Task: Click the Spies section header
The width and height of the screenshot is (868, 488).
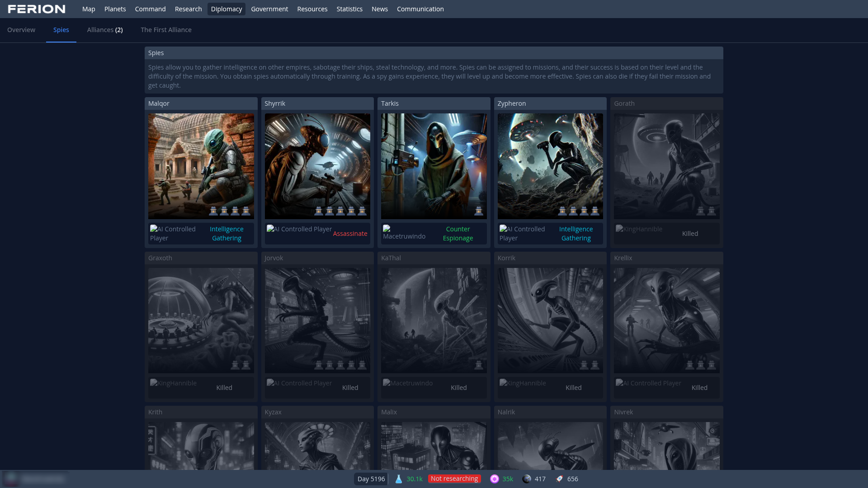Action: tap(434, 53)
